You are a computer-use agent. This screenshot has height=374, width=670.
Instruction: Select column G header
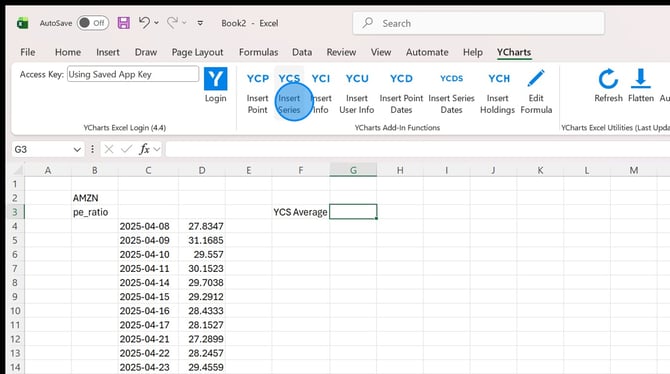coord(353,170)
